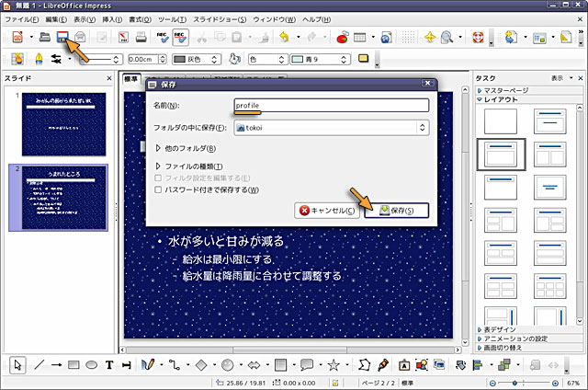Click the Save icon in the toolbar

tap(62, 38)
